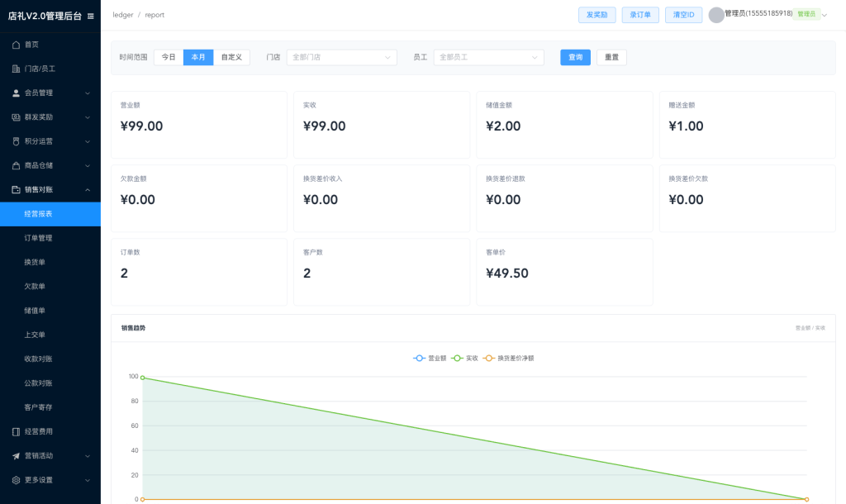Open the 首页 home icon
Viewport: 846px width, 504px height.
tap(17, 45)
